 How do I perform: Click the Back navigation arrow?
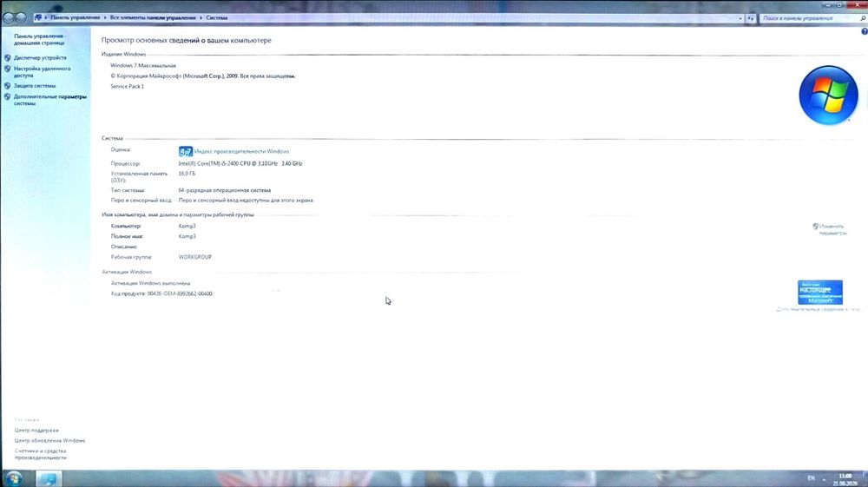pos(9,17)
